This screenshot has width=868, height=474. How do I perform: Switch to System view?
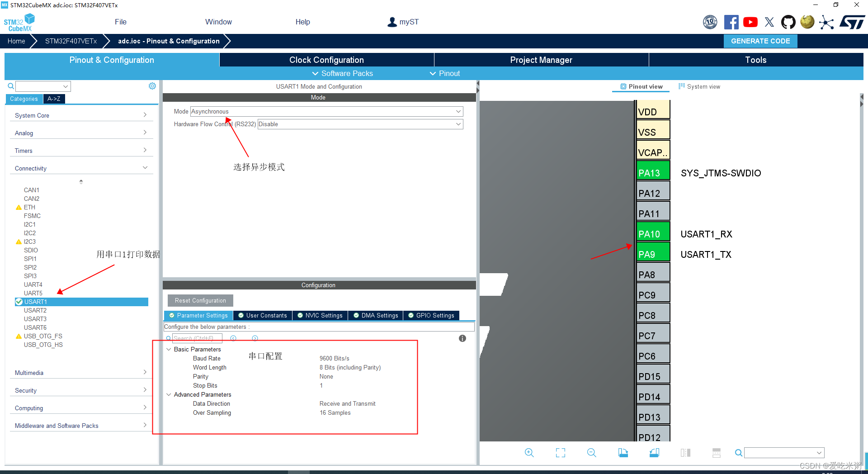699,86
